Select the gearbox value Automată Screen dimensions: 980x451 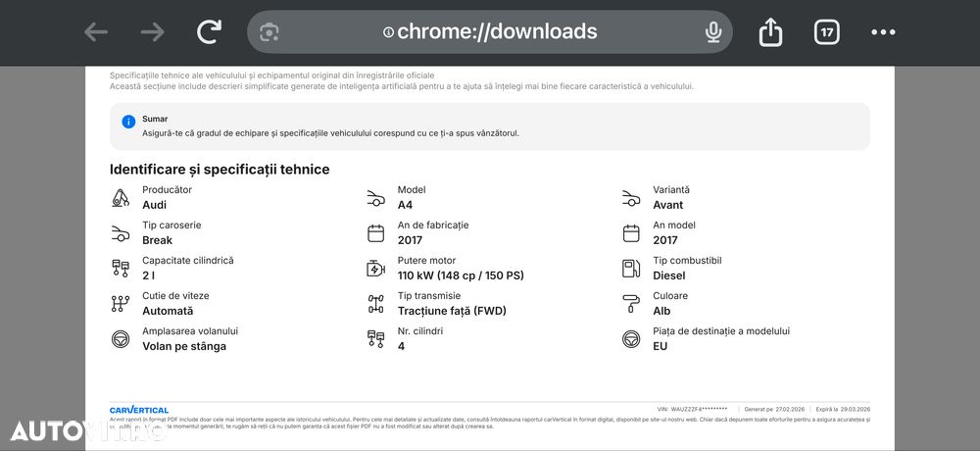[168, 311]
